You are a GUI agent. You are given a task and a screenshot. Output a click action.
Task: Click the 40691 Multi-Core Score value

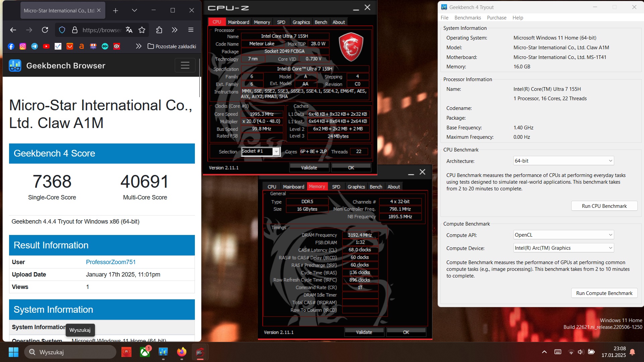[x=145, y=181]
